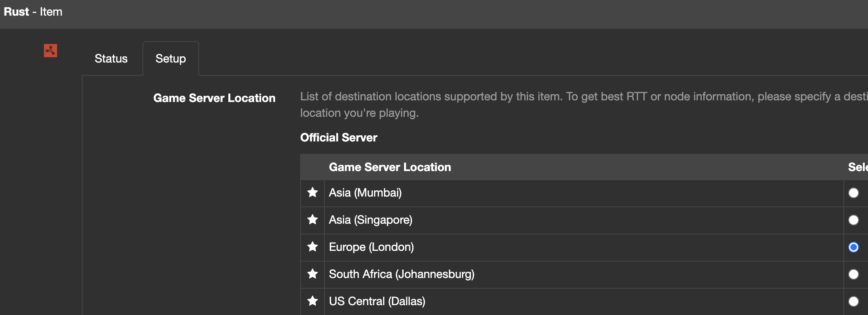The height and width of the screenshot is (315, 868).
Task: Toggle the star beside Europe (London)
Action: pos(312,247)
